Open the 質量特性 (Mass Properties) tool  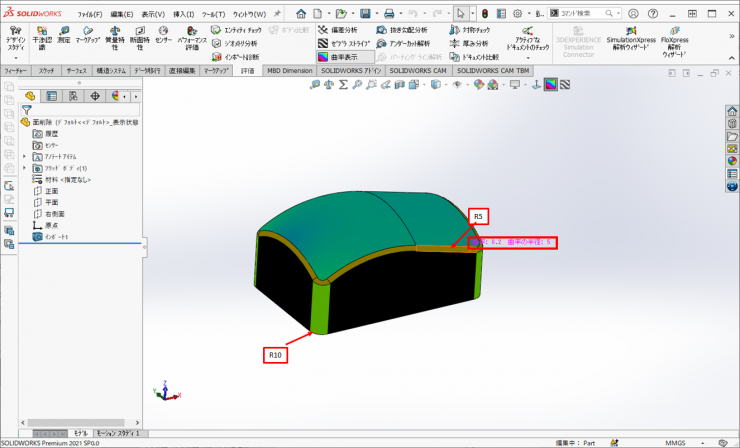coord(112,38)
